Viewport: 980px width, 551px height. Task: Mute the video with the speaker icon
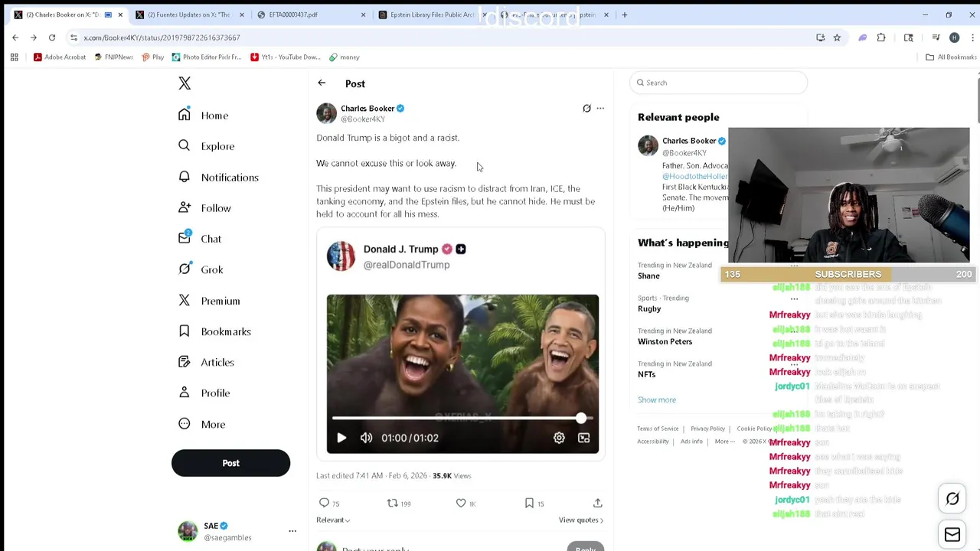coord(366,438)
